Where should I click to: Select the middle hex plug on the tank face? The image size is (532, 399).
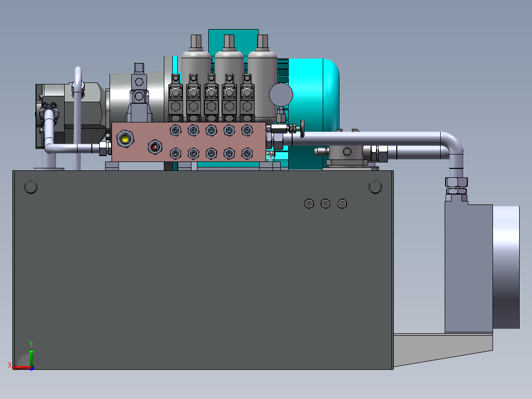tap(325, 204)
